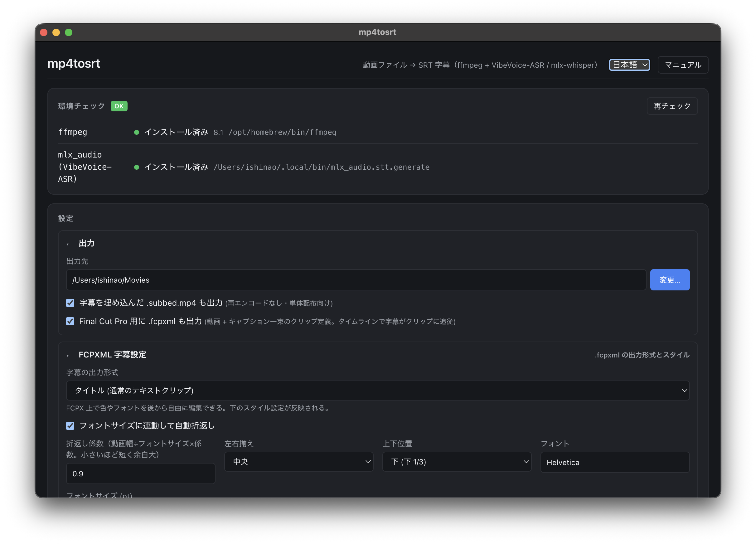Click the 環境チェック section label
The image size is (756, 544).
tap(81, 106)
